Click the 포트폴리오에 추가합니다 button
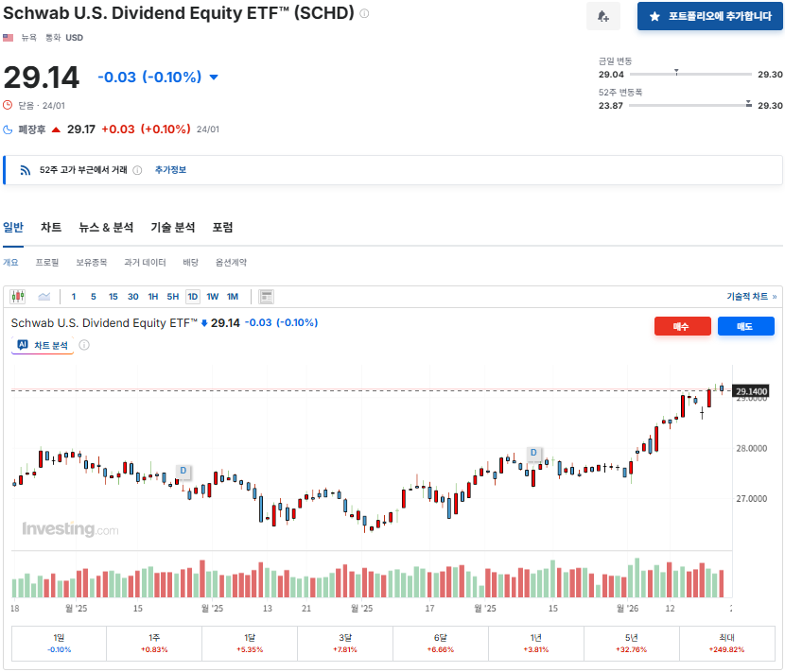The width and height of the screenshot is (785, 672). click(710, 16)
